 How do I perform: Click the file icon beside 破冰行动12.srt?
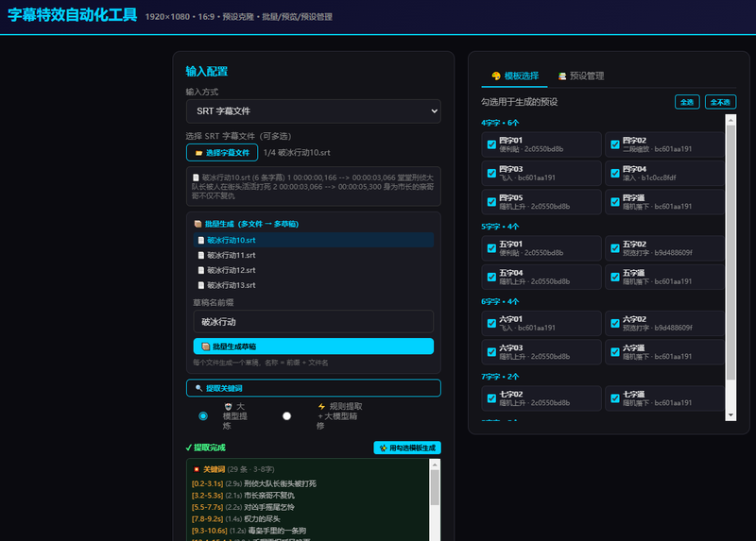(201, 270)
